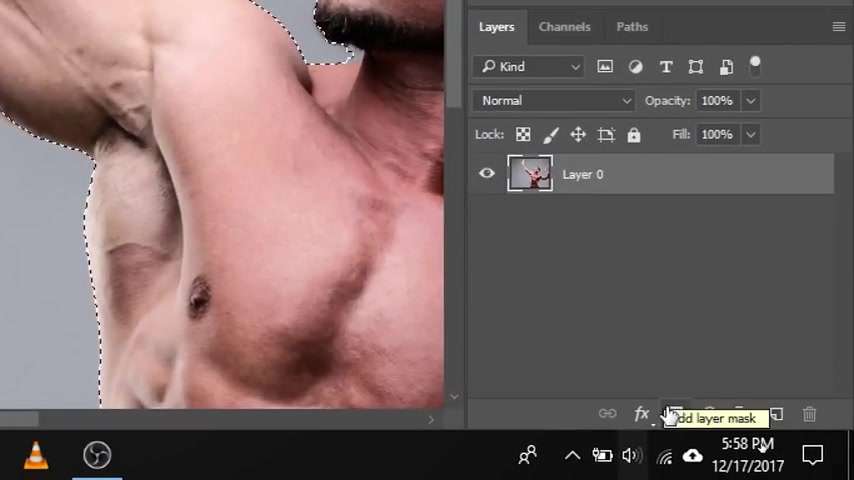
Task: Click Add layer mask button
Action: point(675,414)
